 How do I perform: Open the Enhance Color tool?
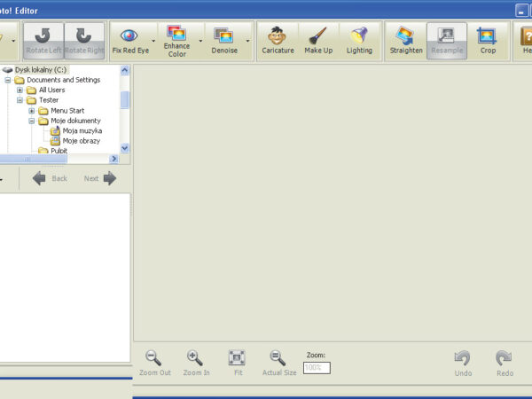coord(176,41)
